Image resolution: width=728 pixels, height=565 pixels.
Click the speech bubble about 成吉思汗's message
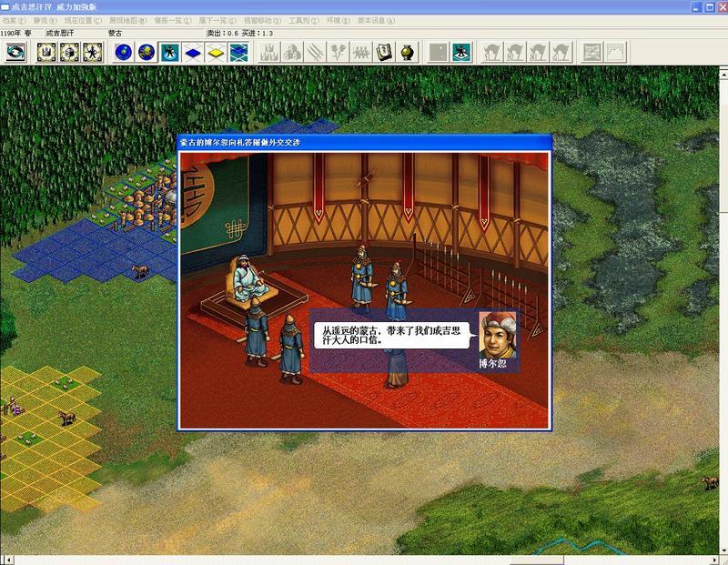pos(392,335)
